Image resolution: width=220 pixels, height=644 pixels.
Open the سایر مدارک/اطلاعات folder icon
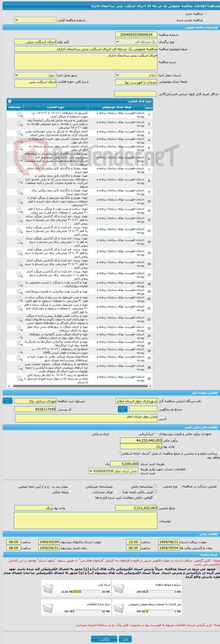[47, 608]
